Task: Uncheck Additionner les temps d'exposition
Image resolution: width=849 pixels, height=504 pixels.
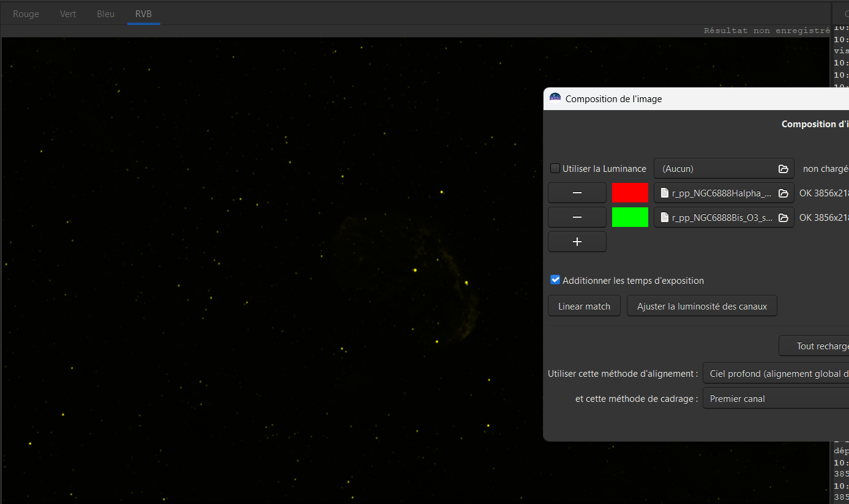Action: click(x=555, y=280)
